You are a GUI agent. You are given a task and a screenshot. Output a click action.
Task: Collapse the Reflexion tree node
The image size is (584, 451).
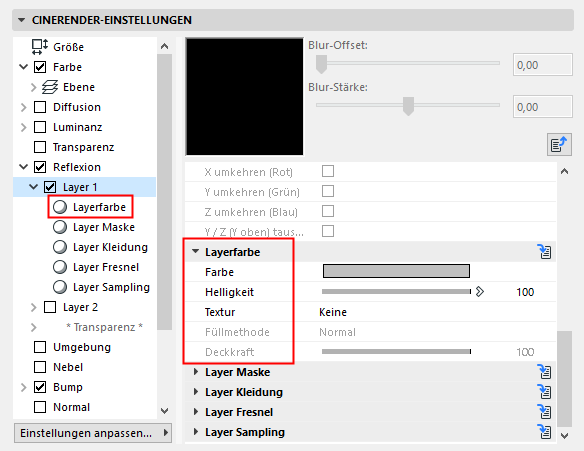(x=23, y=167)
